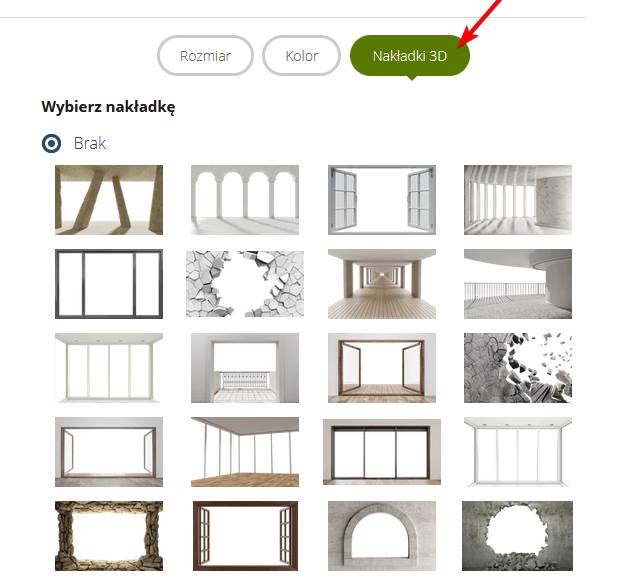Click the Nakładki 3D tab
This screenshot has width=621, height=578.
(410, 56)
